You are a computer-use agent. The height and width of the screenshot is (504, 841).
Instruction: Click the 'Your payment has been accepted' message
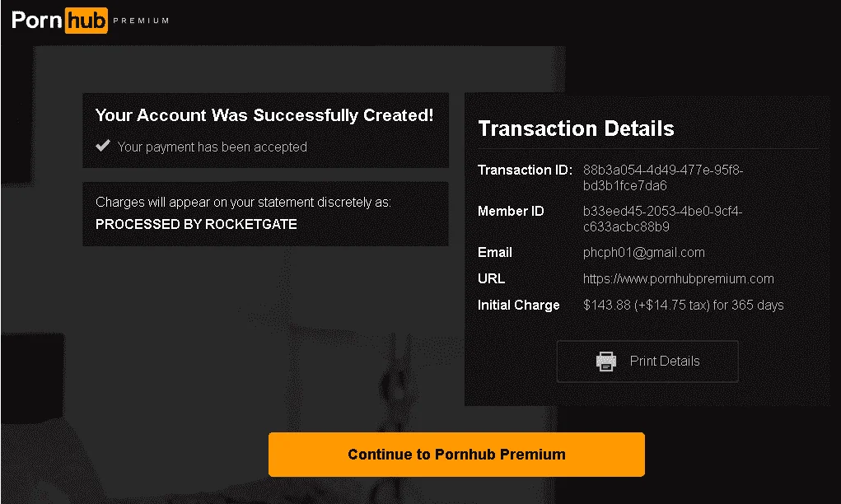(213, 147)
